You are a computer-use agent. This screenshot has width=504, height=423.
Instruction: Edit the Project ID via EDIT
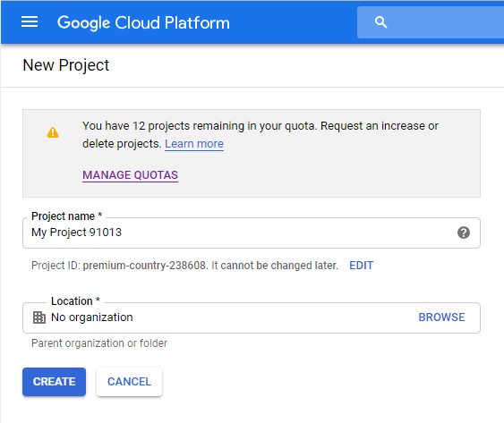click(x=362, y=266)
